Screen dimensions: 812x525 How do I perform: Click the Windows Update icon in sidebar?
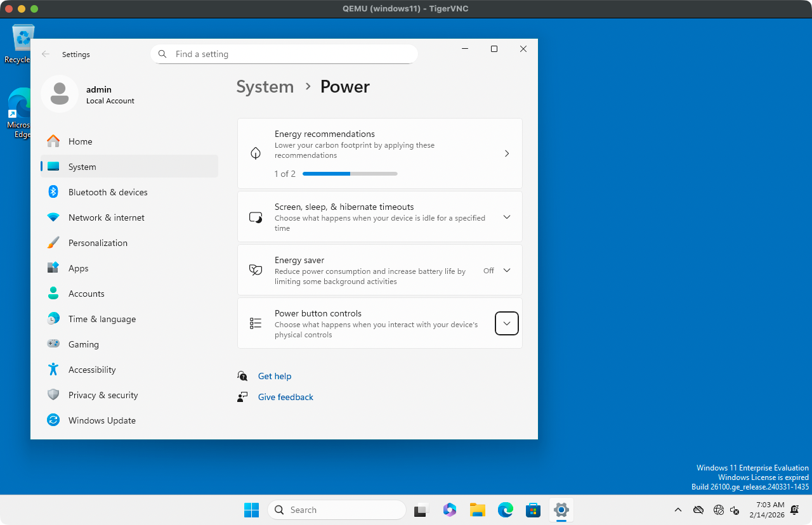(x=53, y=420)
